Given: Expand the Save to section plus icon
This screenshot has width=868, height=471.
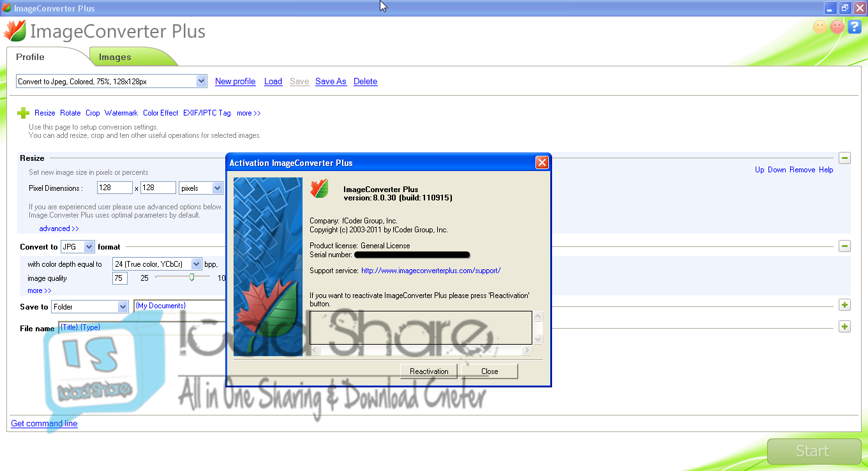Looking at the screenshot, I should point(845,305).
